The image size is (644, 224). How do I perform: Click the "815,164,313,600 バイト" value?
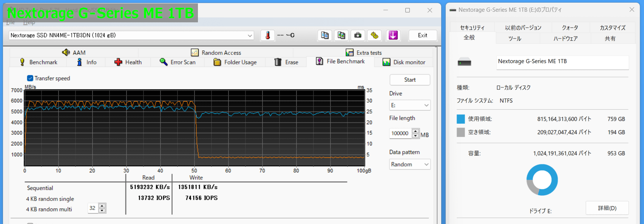coord(564,119)
